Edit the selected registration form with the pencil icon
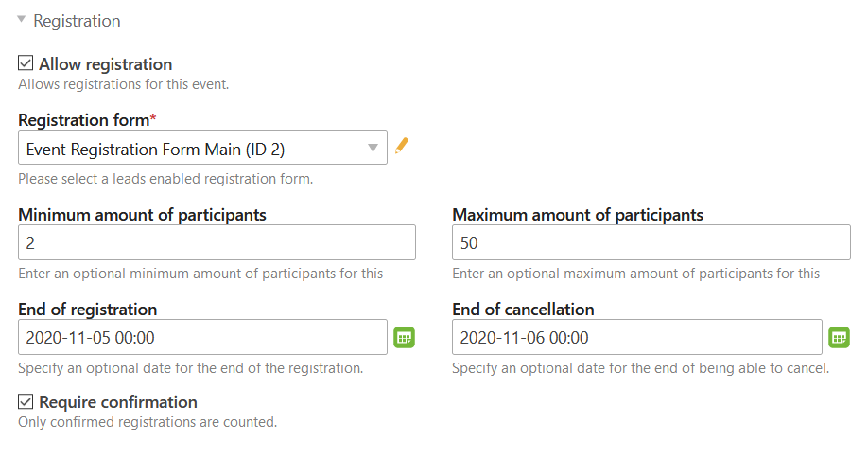This screenshot has width=868, height=460. (402, 147)
